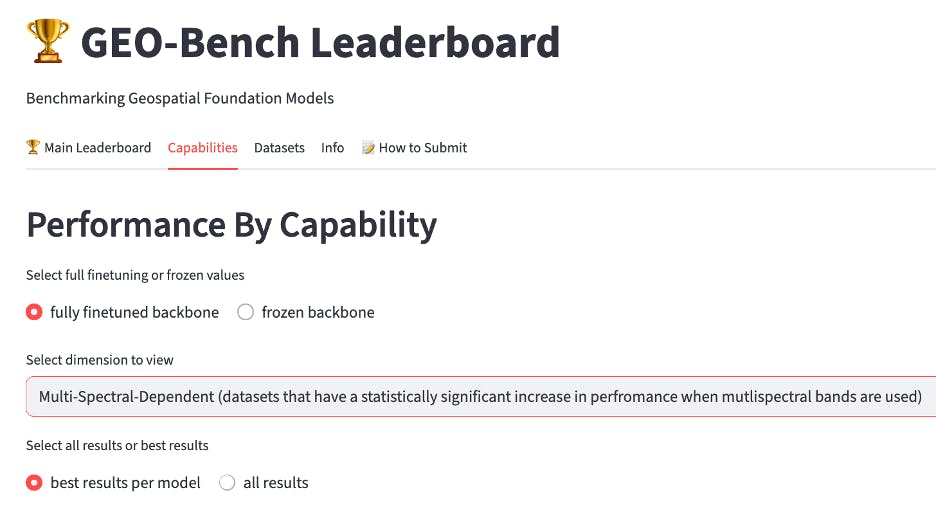Click the GEO-Bench Leaderboard title text

coord(320,42)
